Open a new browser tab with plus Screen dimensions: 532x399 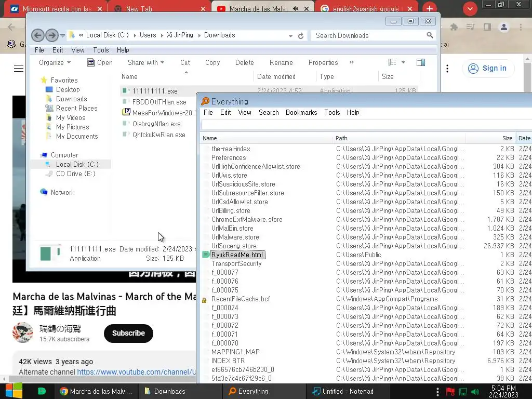tap(430, 9)
